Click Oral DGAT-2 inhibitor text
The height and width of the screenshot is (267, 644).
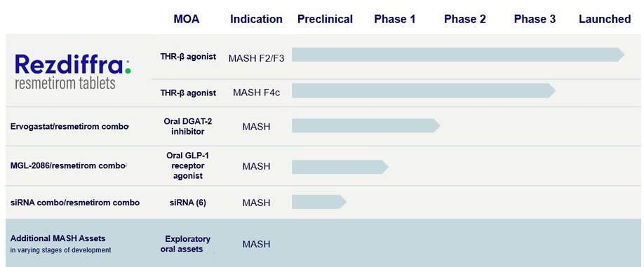click(x=188, y=126)
